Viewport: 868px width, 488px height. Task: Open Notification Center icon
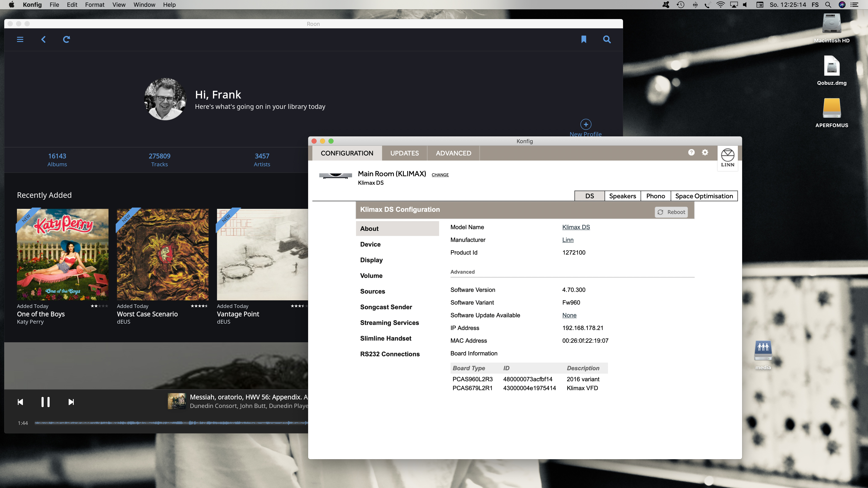(x=854, y=5)
